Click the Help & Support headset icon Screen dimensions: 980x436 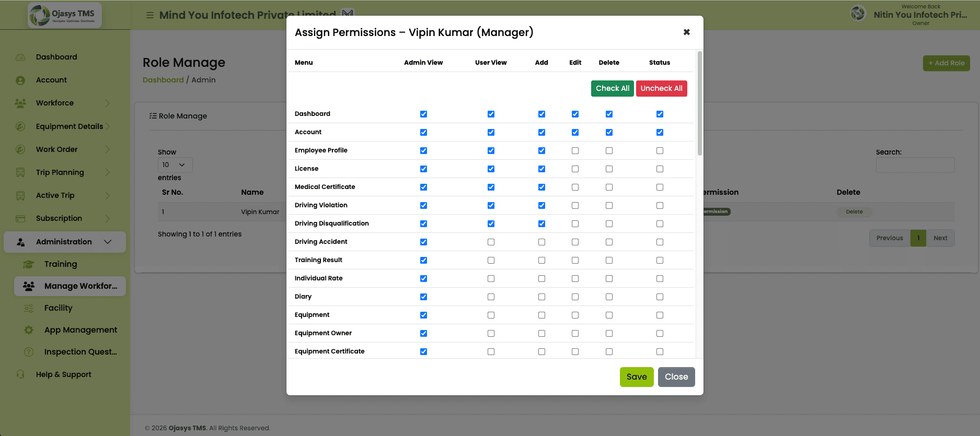pos(20,374)
